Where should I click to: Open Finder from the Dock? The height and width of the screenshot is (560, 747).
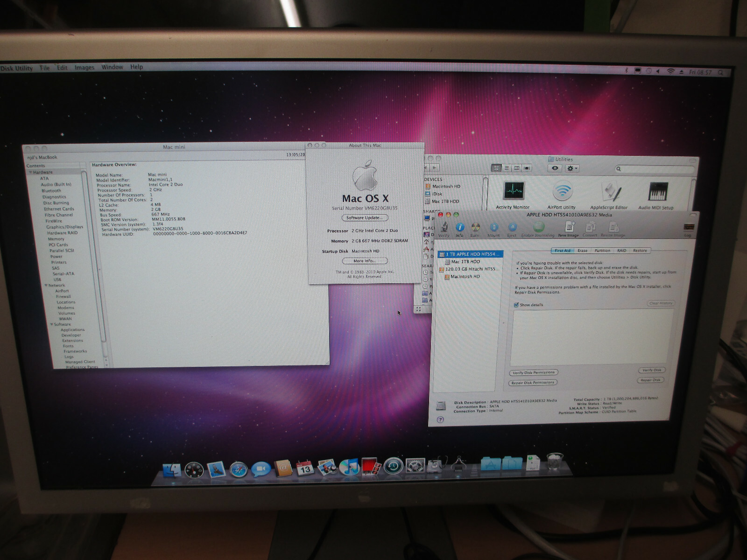tap(171, 470)
